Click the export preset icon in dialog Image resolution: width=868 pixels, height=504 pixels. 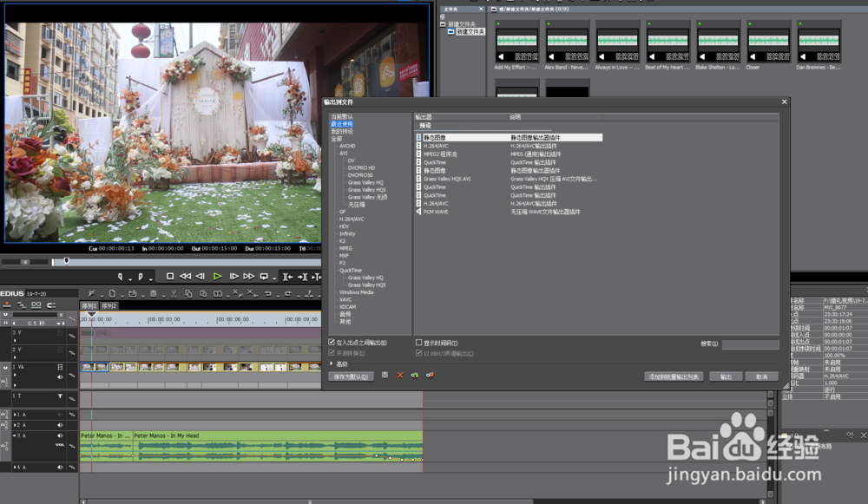tap(430, 375)
